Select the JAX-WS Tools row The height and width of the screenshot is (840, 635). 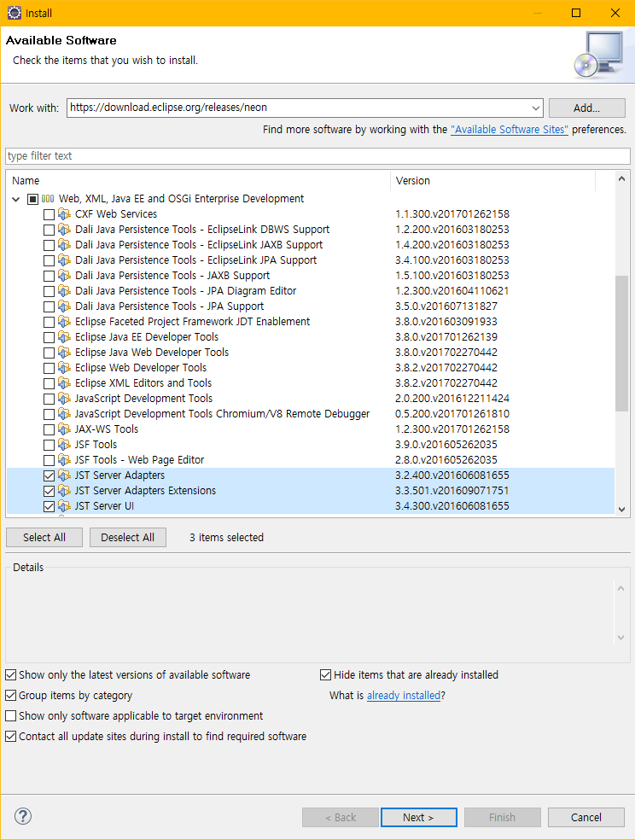pos(311,429)
